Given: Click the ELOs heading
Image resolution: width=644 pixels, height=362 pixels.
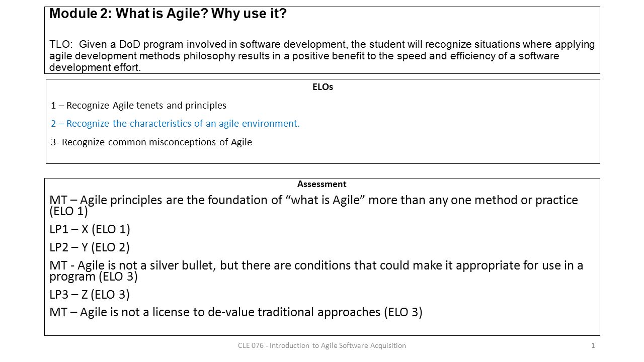Looking at the screenshot, I should (323, 87).
